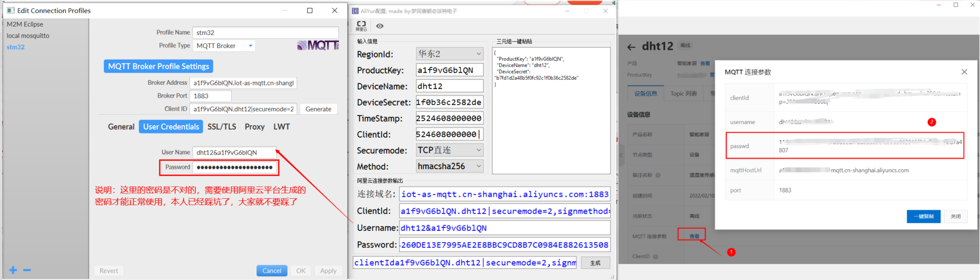Select local mosquitto profile in list
980x280 pixels.
point(28,36)
